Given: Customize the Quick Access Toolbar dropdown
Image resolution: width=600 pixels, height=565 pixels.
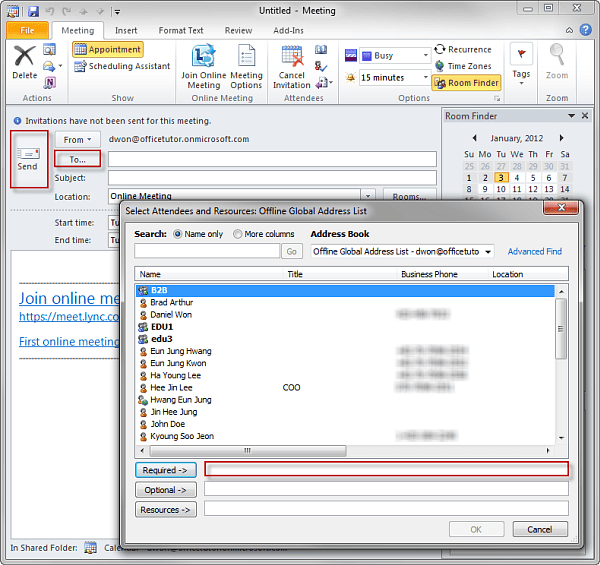Looking at the screenshot, I should pos(117,12).
